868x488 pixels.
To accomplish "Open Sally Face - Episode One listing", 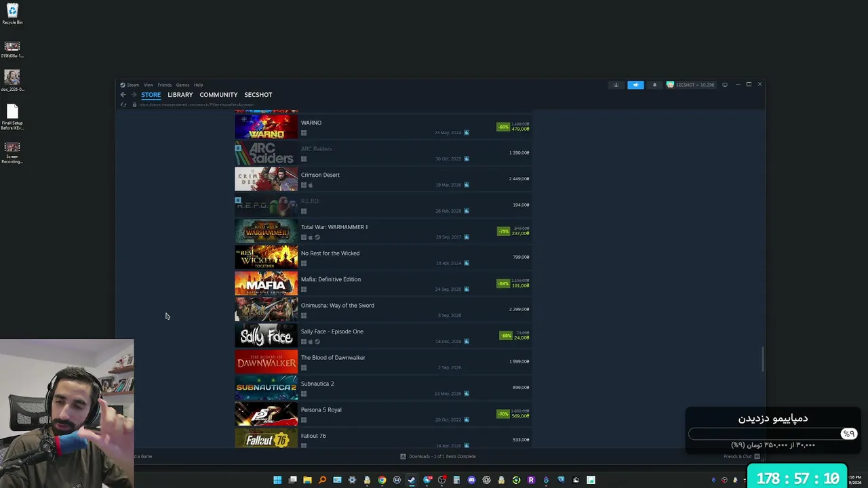I will coord(382,335).
